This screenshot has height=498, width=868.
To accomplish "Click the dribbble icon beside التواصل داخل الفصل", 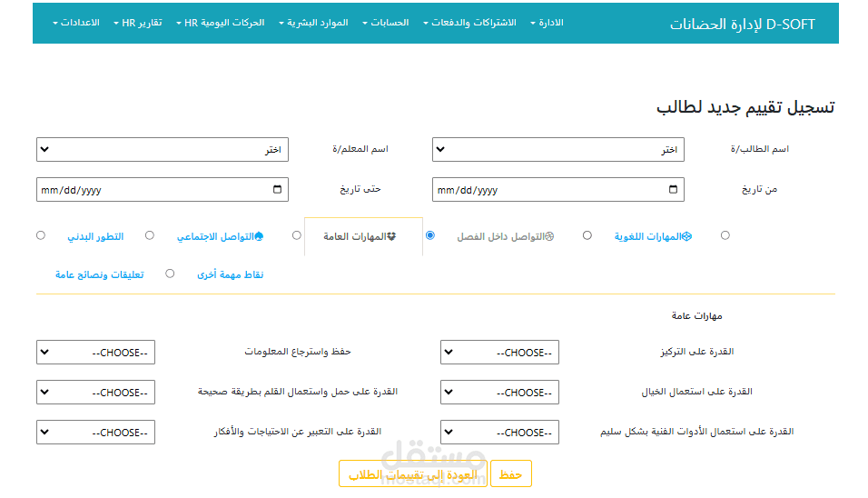I will click(x=549, y=236).
